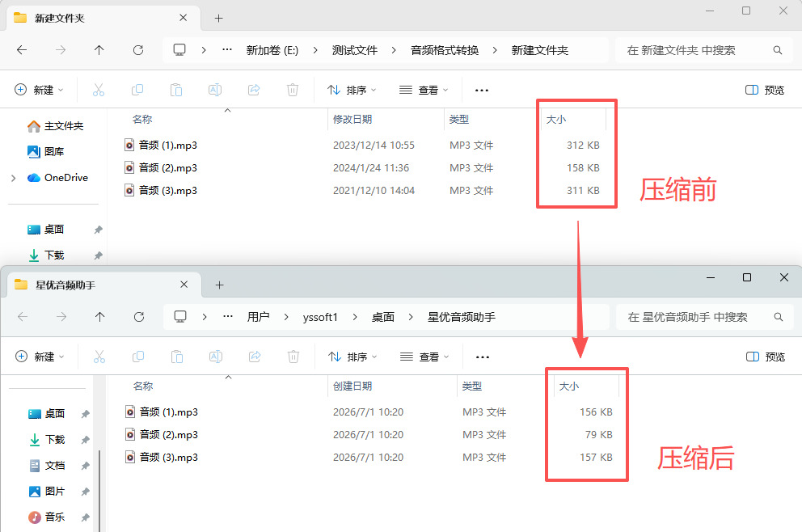This screenshot has width=802, height=532.
Task: Expand path ellipsis in 新建文件夹 address bar
Action: [x=227, y=50]
